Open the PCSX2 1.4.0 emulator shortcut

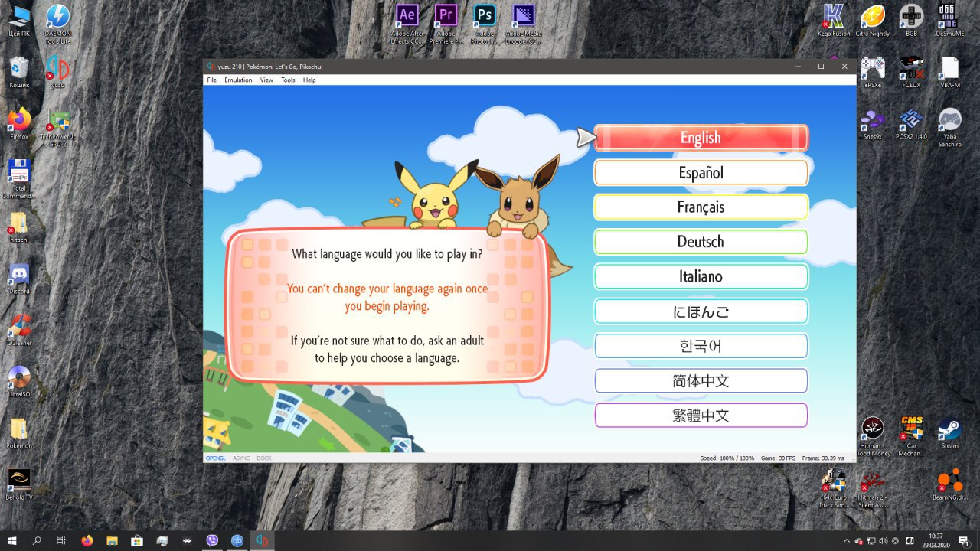tap(911, 123)
